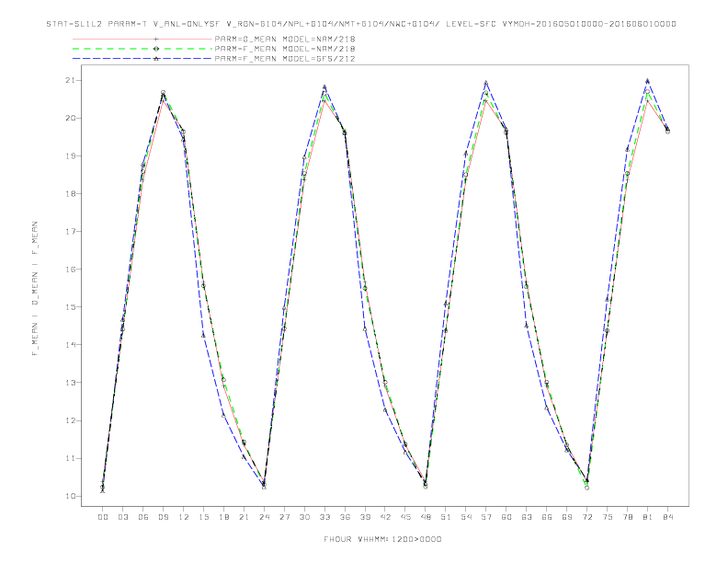
Task: Click y-axis tick label 18
Action: coord(71,194)
